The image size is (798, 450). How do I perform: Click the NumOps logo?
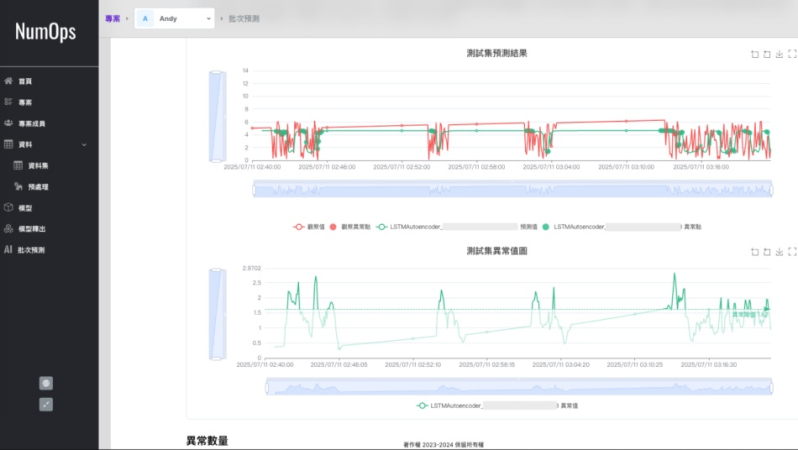coord(45,32)
